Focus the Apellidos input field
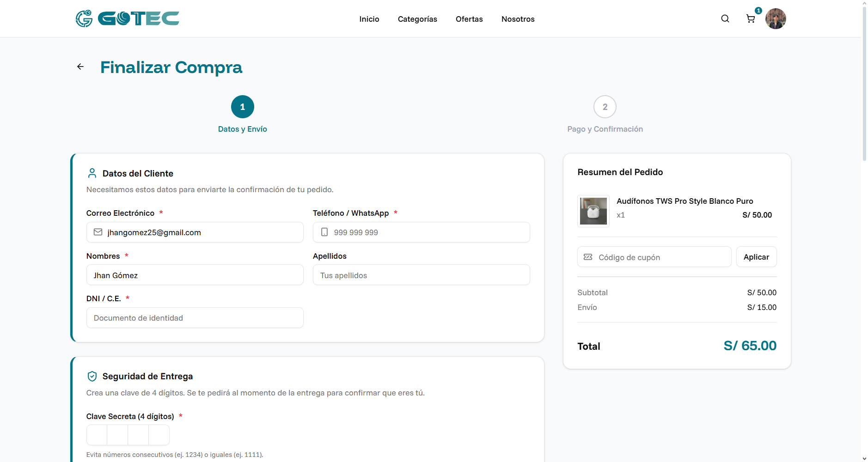Screen dimensions: 868x462 click(421, 275)
